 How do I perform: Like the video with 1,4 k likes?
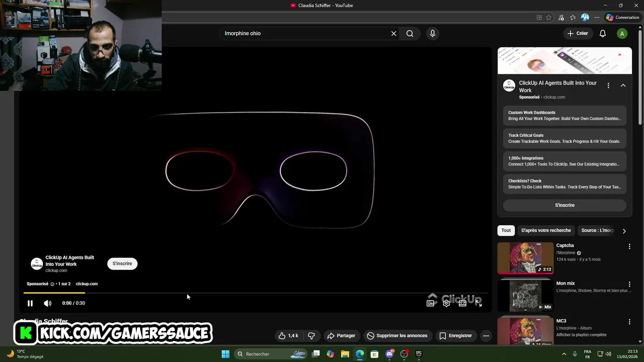288,335
